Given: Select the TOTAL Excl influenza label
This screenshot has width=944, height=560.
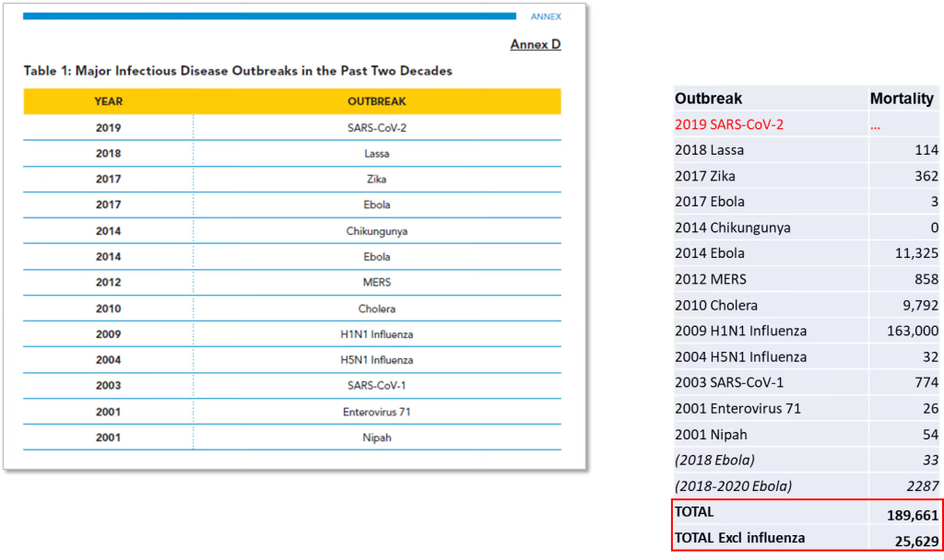Looking at the screenshot, I should click(x=739, y=538).
